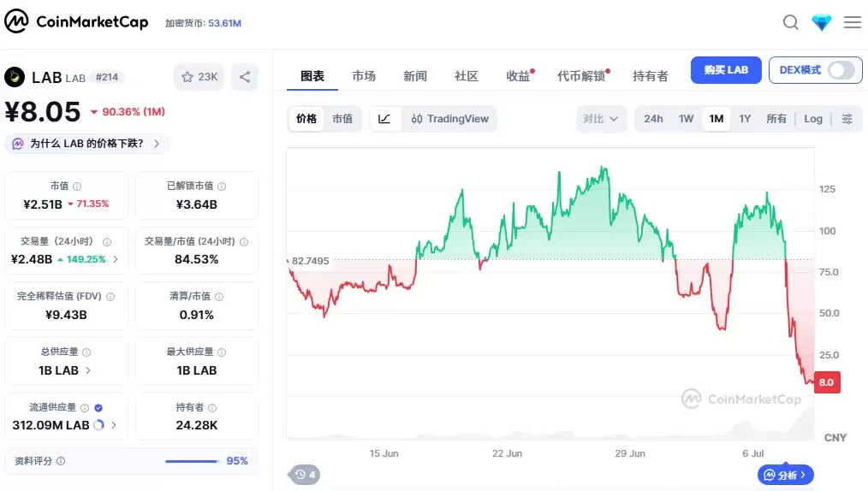
Task: Click the 分析 button
Action: [786, 475]
